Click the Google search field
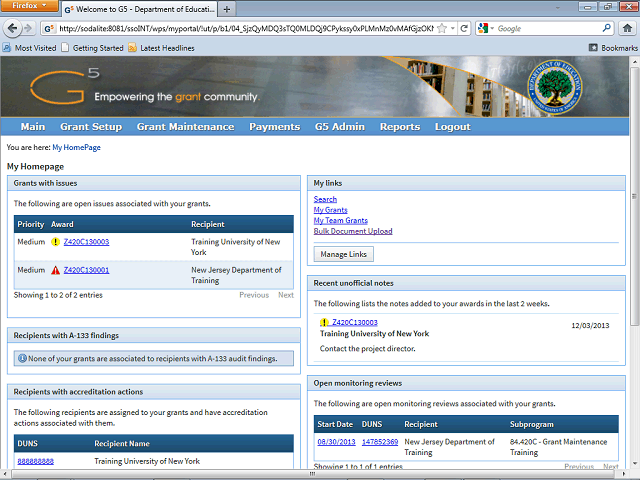This screenshot has height=480, width=640. coord(548,28)
